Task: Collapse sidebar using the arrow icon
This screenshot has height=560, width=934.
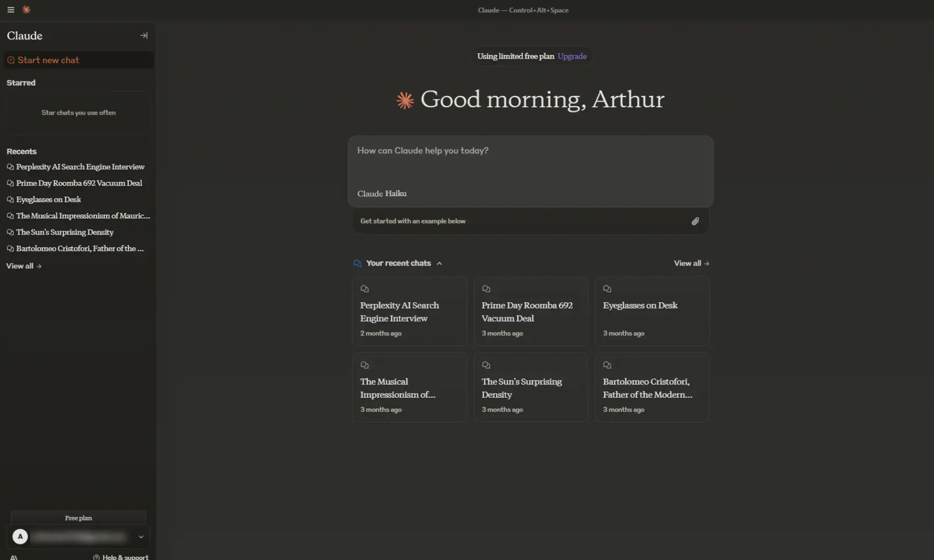Action: coord(144,36)
